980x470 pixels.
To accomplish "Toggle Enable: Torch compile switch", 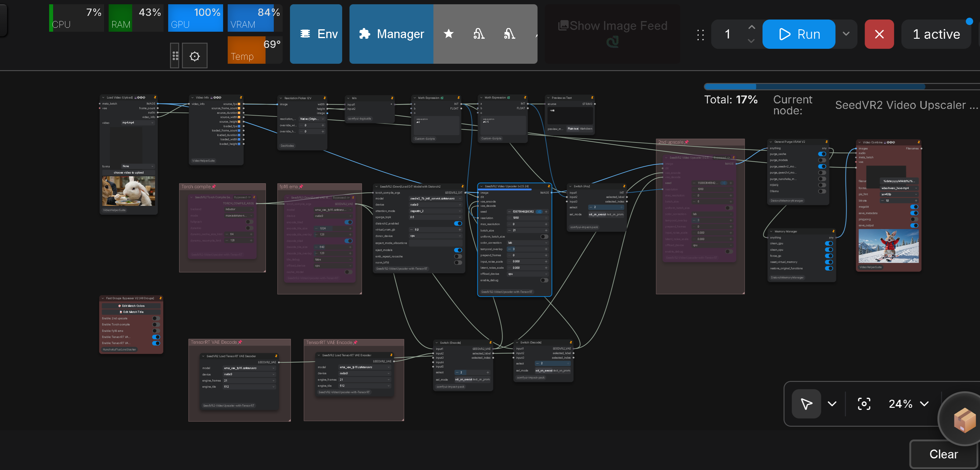I will 156,324.
